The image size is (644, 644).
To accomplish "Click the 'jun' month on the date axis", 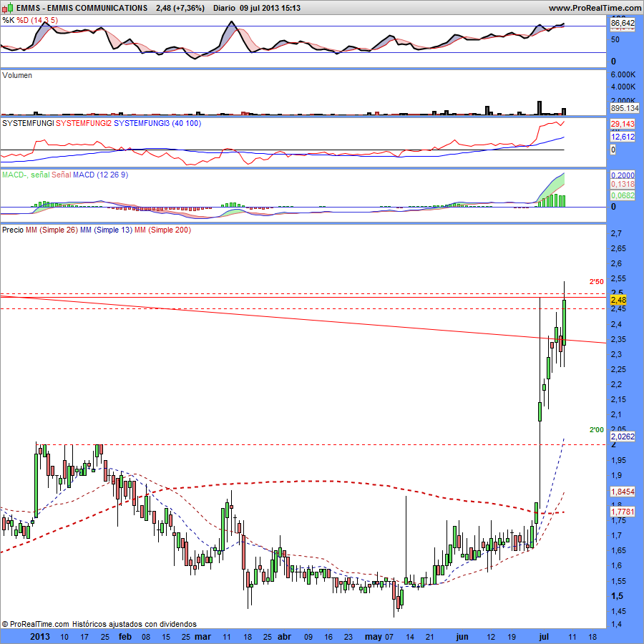I will pos(462,637).
